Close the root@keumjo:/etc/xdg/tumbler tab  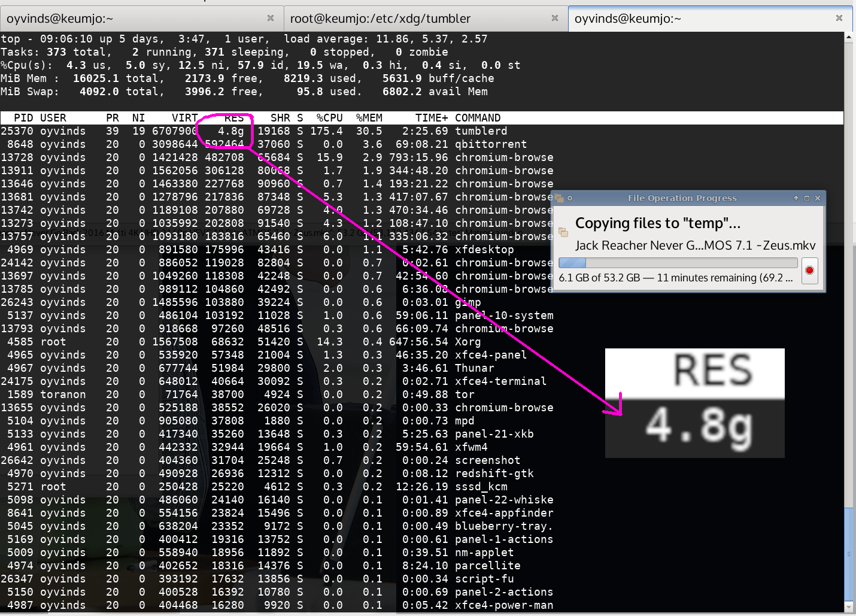coord(555,19)
